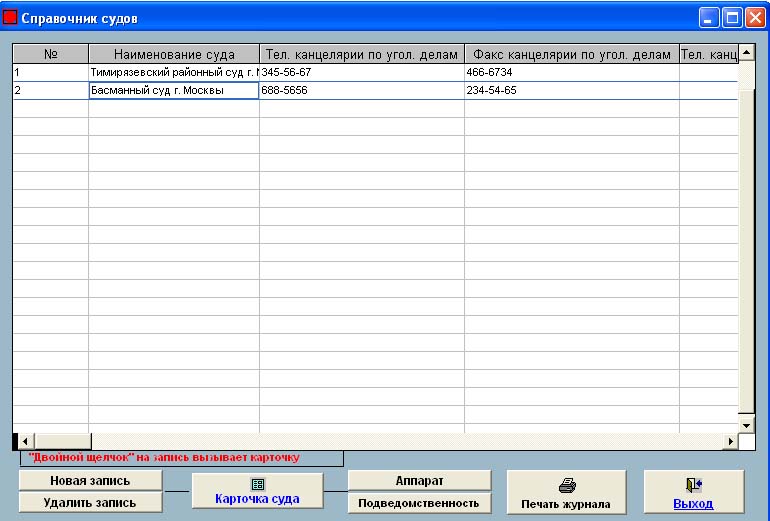The width and height of the screenshot is (770, 521).
Task: Click the Новая запись button
Action: point(90,481)
